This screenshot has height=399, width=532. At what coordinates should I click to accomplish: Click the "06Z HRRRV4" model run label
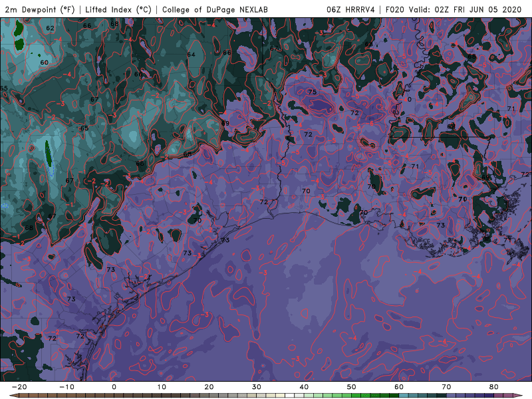tap(350, 9)
